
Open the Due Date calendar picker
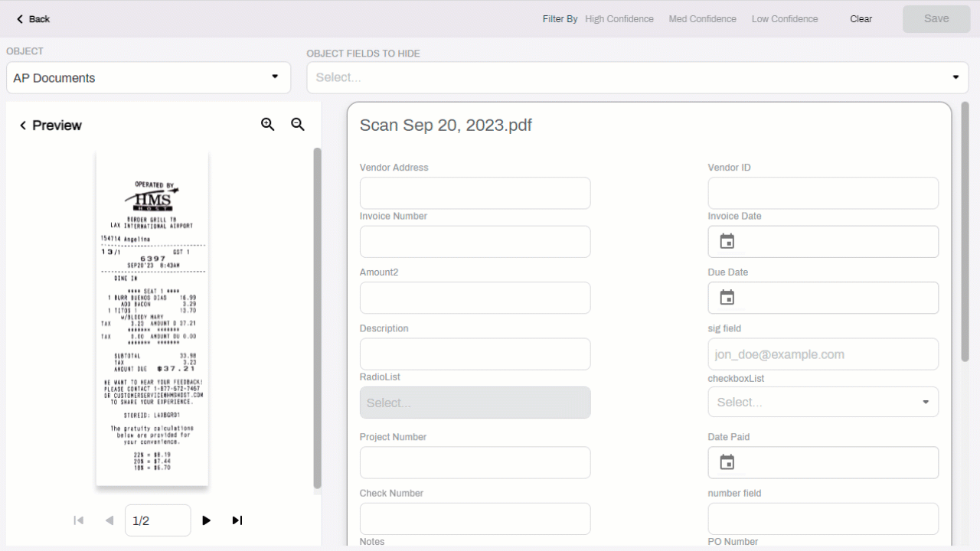tap(727, 298)
